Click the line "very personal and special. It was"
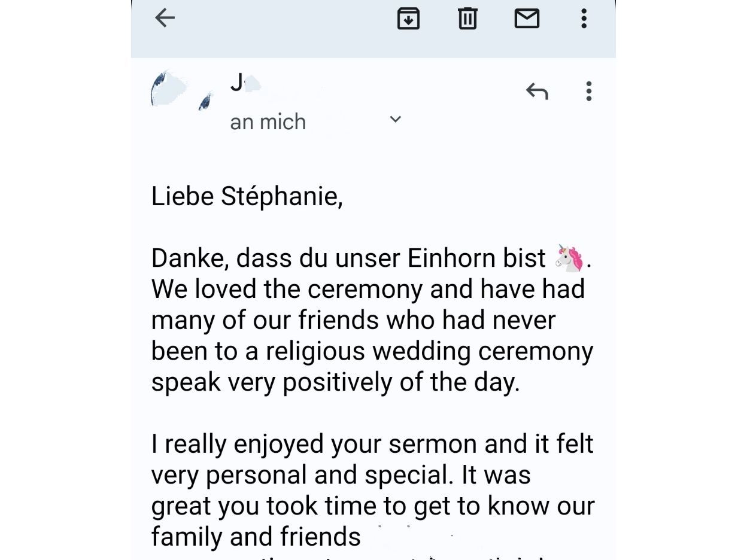The width and height of the screenshot is (747, 560). 341,475
